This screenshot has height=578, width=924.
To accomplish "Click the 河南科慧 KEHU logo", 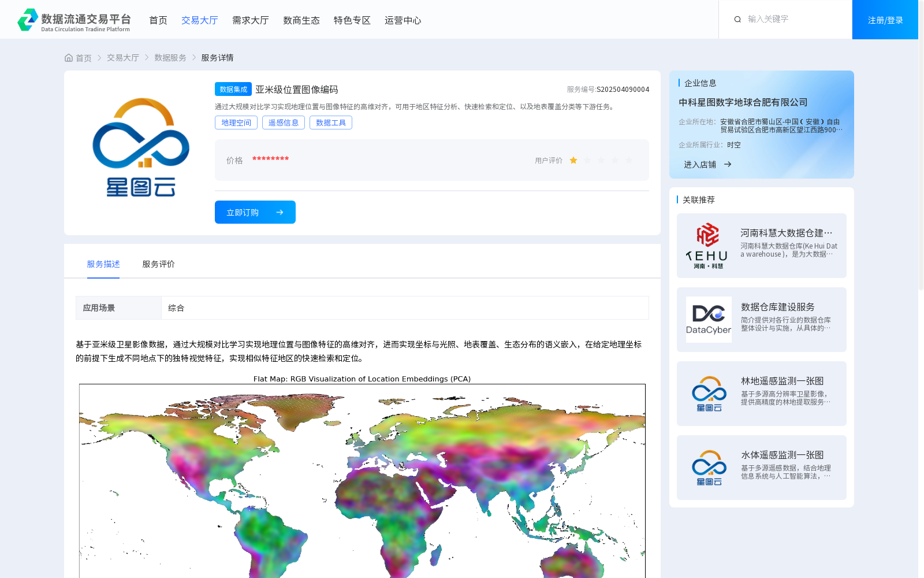I will pyautogui.click(x=708, y=246).
